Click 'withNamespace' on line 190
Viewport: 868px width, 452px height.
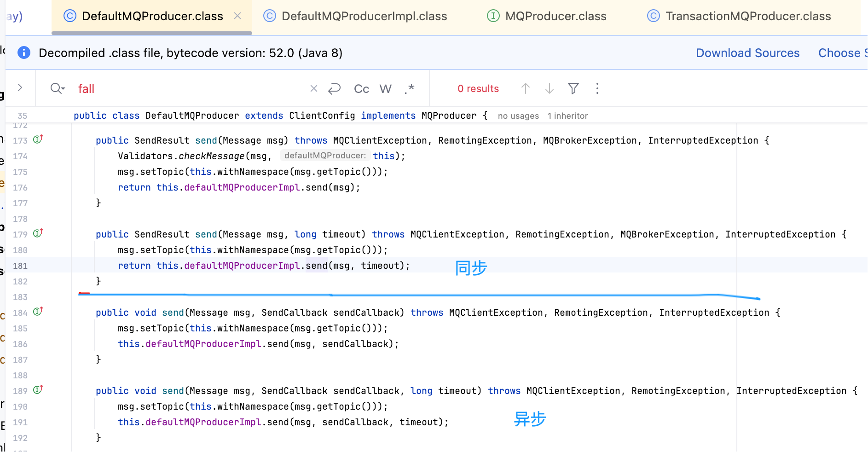253,406
